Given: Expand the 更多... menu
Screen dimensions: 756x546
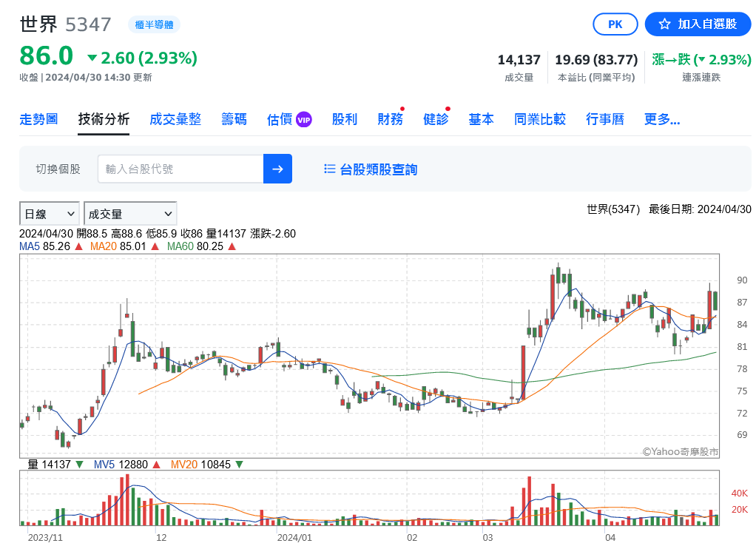Looking at the screenshot, I should tap(662, 119).
